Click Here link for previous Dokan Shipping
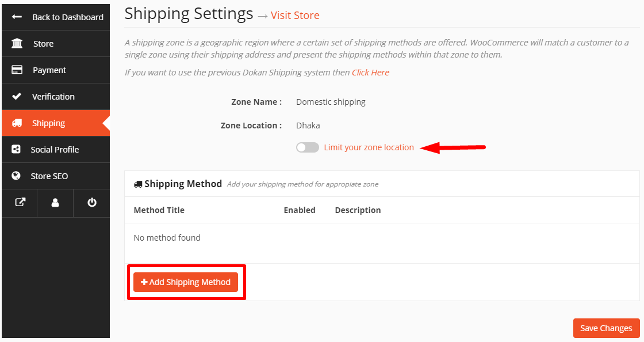The image size is (644, 342). coord(370,73)
